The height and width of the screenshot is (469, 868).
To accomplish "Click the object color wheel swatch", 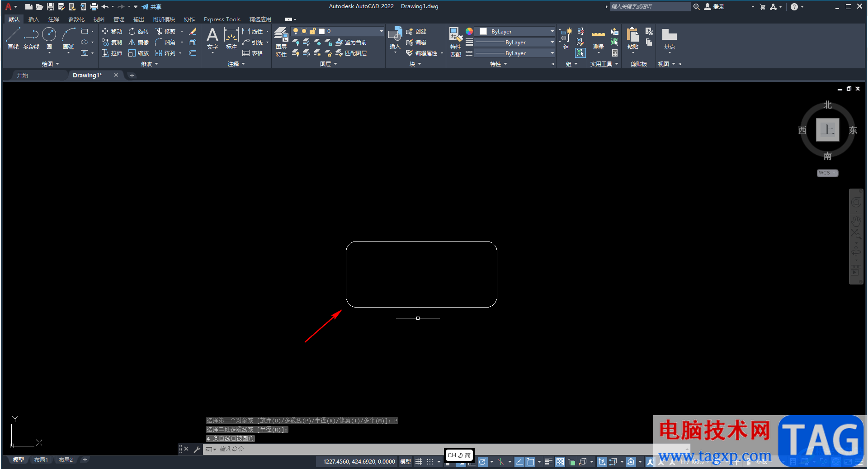I will point(469,31).
